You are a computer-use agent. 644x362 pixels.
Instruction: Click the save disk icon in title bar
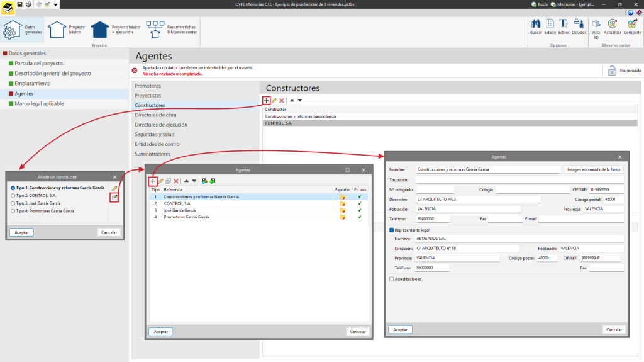19,4
